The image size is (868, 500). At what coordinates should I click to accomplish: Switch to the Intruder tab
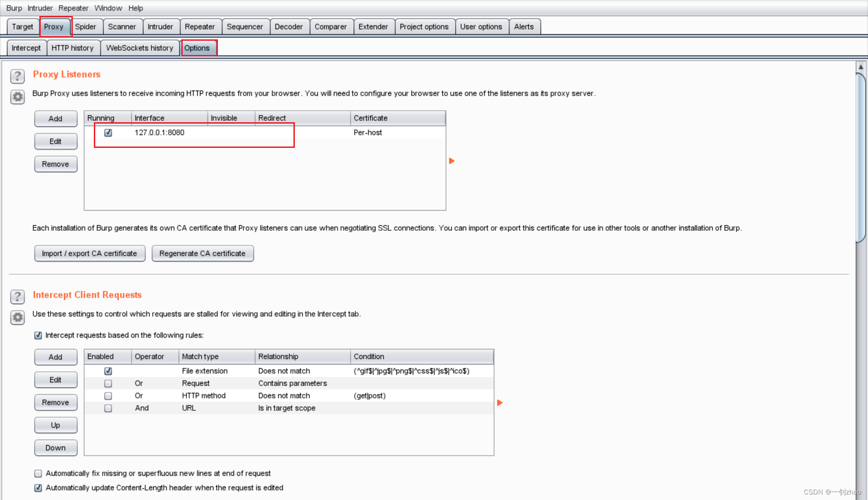pyautogui.click(x=160, y=27)
